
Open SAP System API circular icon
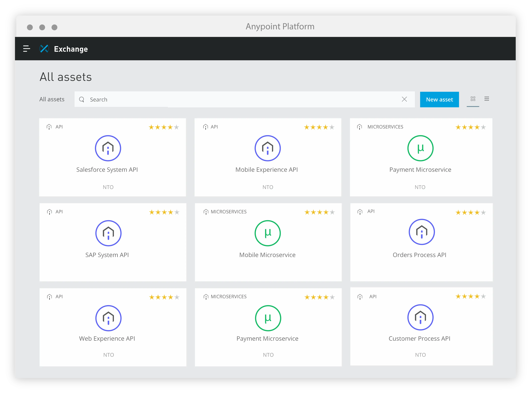coord(108,233)
